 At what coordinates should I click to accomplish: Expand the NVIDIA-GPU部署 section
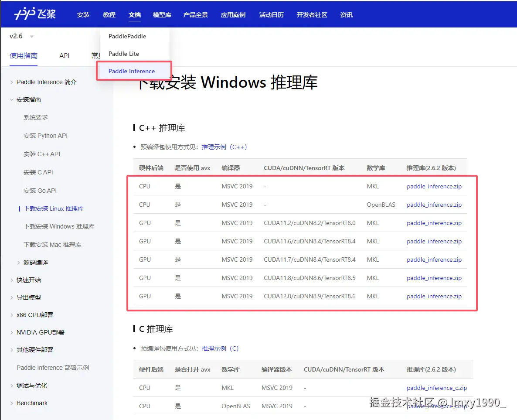click(x=40, y=333)
